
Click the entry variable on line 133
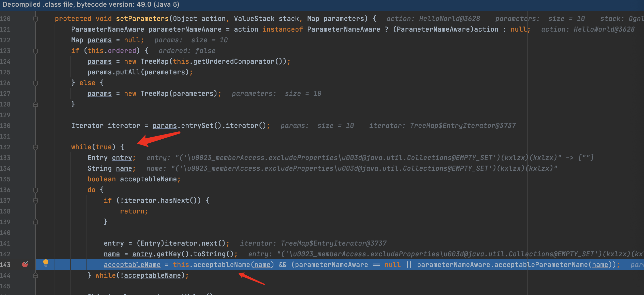point(122,158)
